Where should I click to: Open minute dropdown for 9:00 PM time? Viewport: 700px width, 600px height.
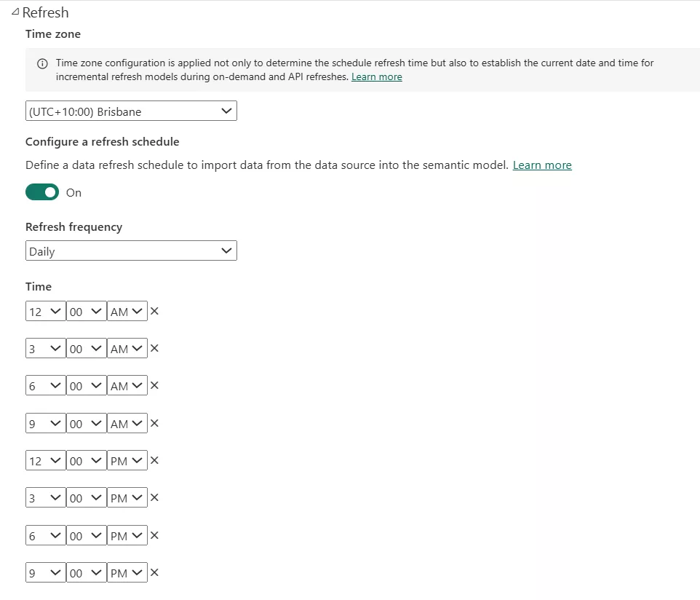[x=86, y=572]
